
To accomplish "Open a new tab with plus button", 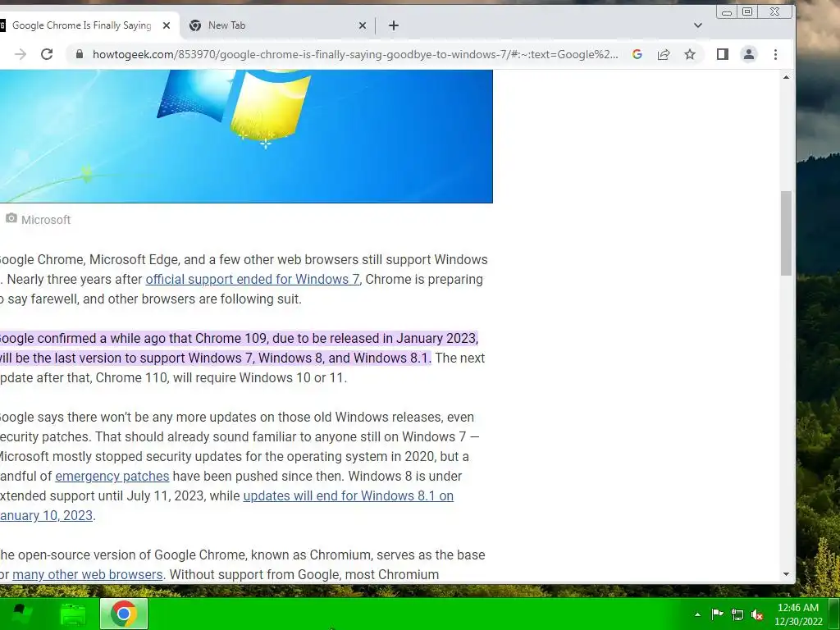I will 393,25.
